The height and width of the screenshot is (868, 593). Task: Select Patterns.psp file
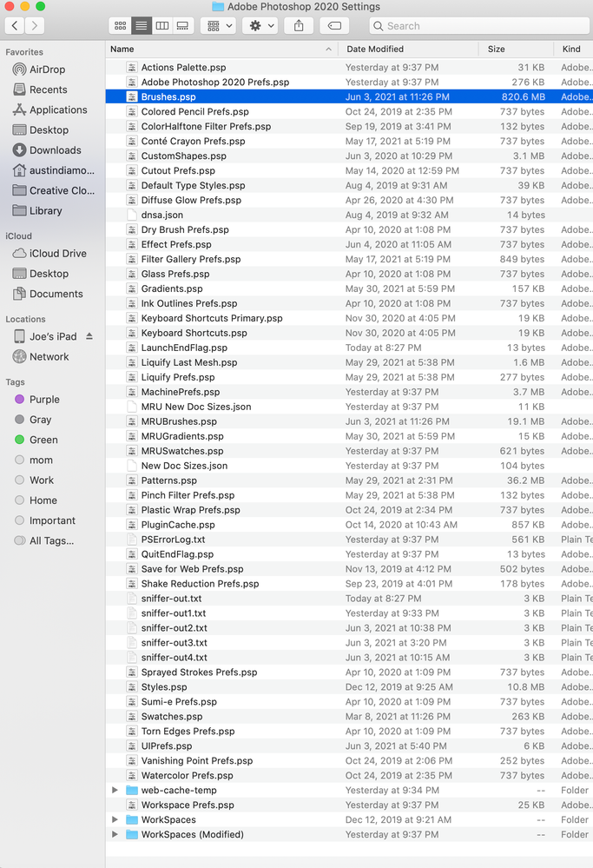(349, 480)
